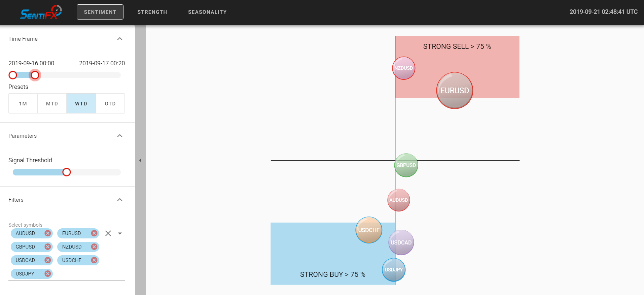Remove the GBPUSD symbol chip
The width and height of the screenshot is (644, 295).
(x=48, y=247)
